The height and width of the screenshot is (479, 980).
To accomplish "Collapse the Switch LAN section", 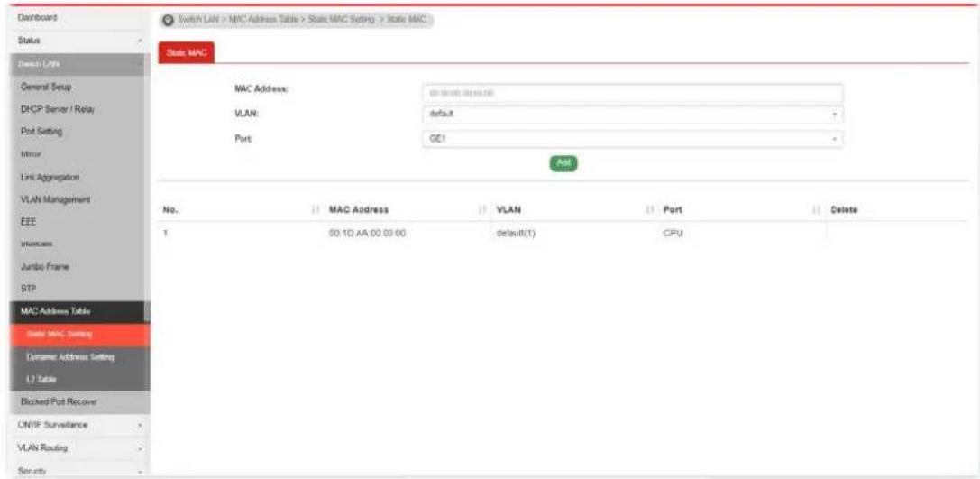I will pos(78,64).
